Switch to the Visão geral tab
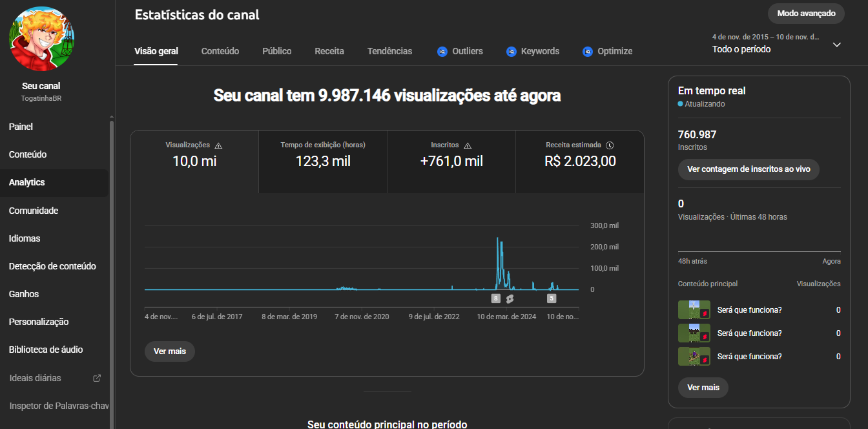Image resolution: width=868 pixels, height=429 pixels. pyautogui.click(x=156, y=51)
